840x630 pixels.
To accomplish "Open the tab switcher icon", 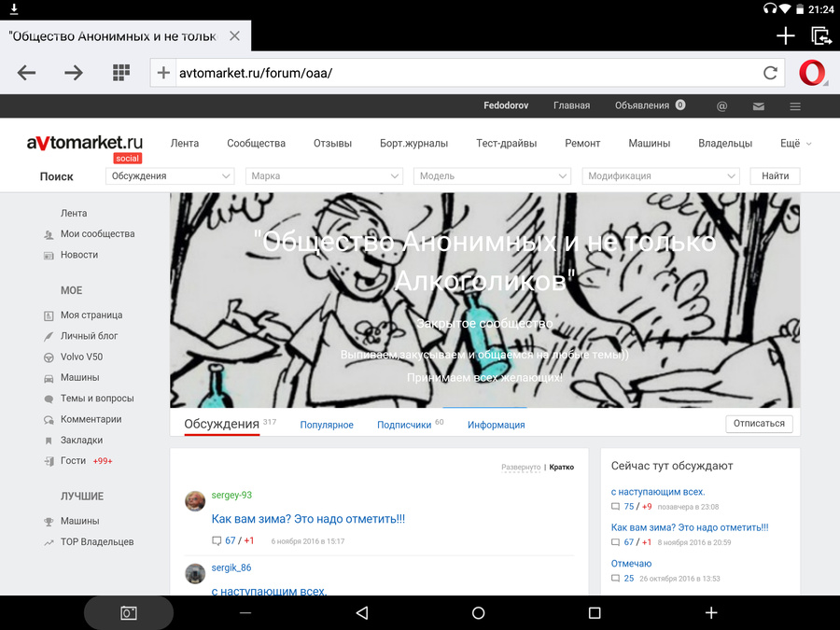I will [x=820, y=35].
